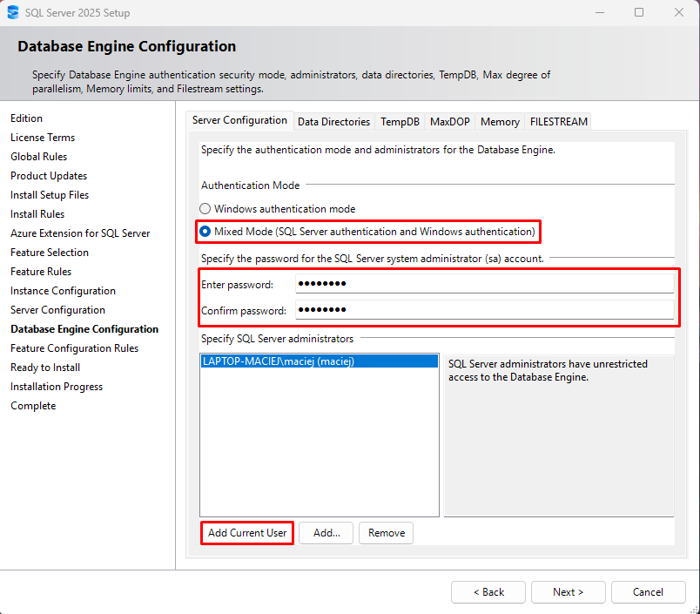This screenshot has width=700, height=614.
Task: Remove the selected administrator
Action: (387, 533)
